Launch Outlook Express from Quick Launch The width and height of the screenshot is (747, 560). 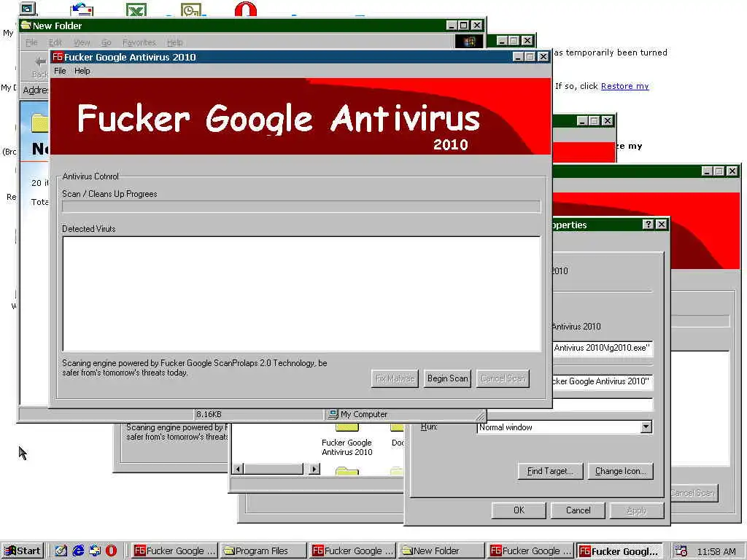pyautogui.click(x=95, y=551)
